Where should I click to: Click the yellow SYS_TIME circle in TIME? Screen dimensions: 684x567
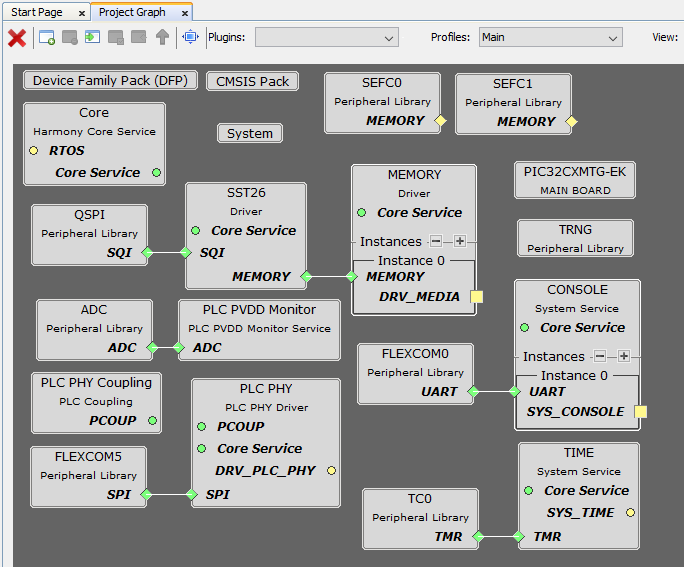point(630,513)
